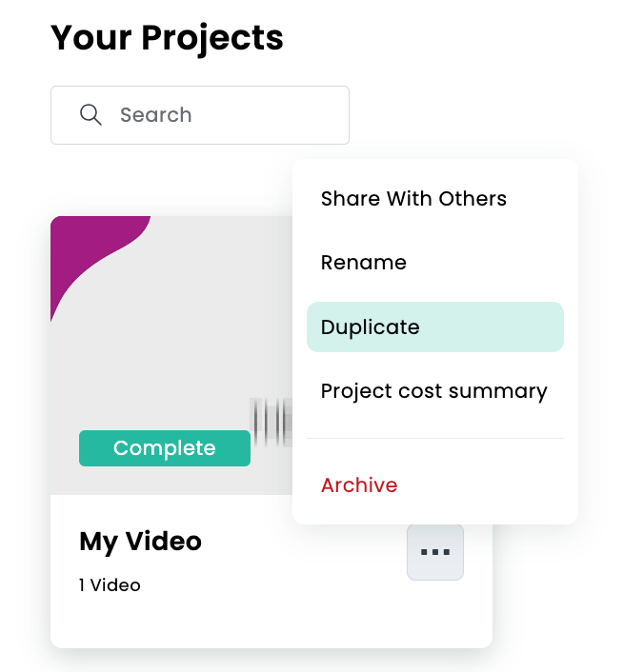Viewport: 623px width, 672px height.
Task: Click the green Complete status badge
Action: click(x=165, y=448)
